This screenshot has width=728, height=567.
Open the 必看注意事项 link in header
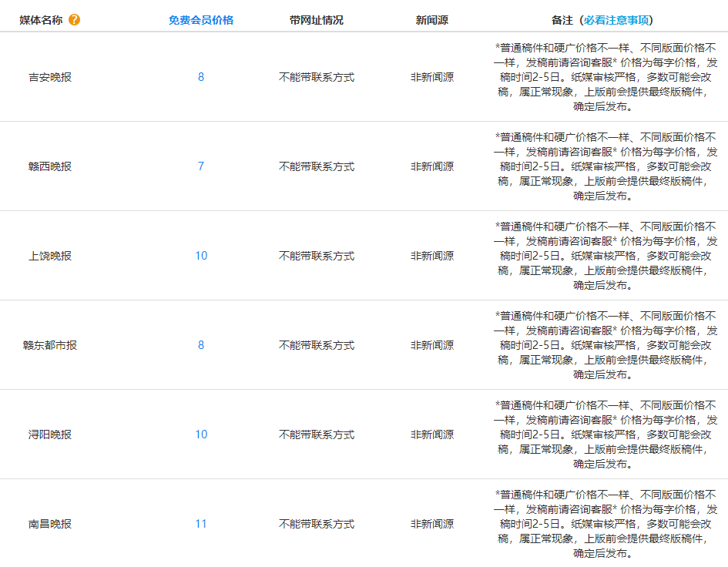pyautogui.click(x=617, y=20)
